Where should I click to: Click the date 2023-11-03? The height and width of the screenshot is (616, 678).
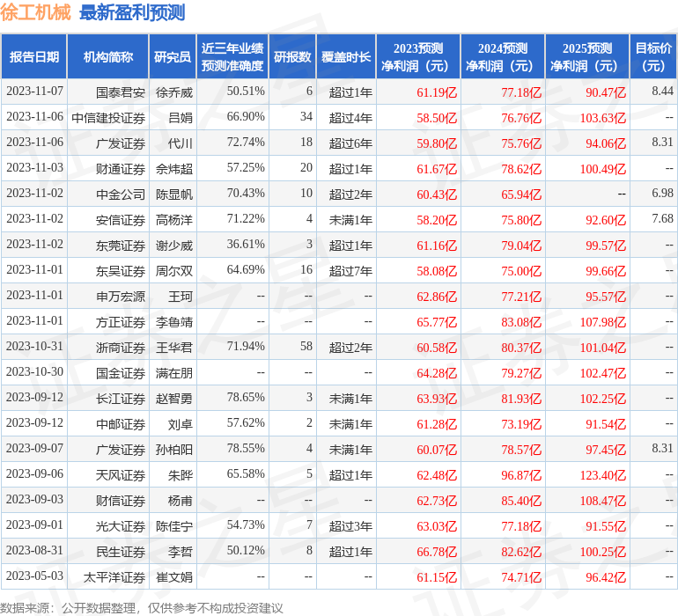pos(34,168)
